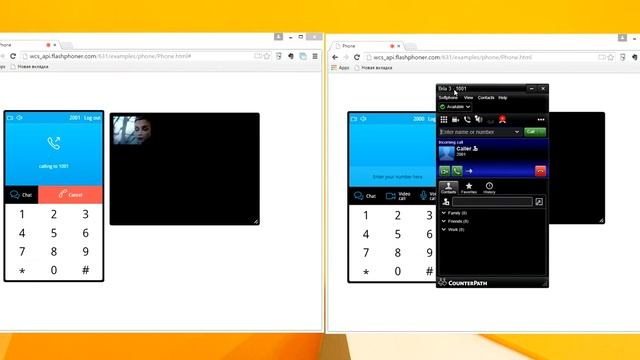Click the # key on the left dial pad

pyautogui.click(x=85, y=270)
